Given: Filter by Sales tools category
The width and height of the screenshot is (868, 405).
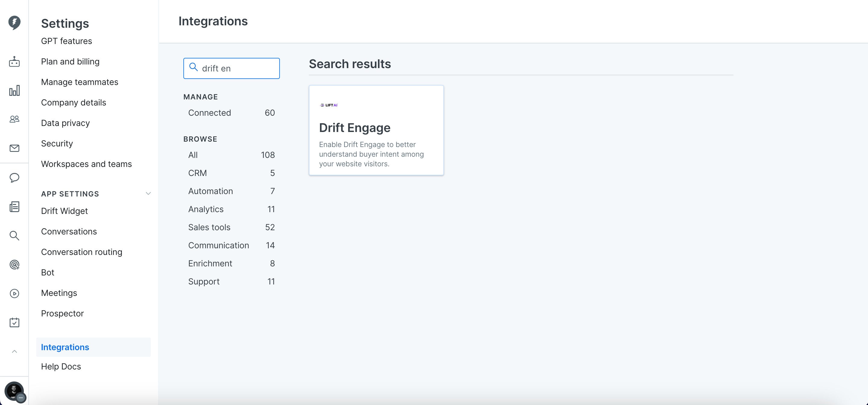Looking at the screenshot, I should pos(232,227).
